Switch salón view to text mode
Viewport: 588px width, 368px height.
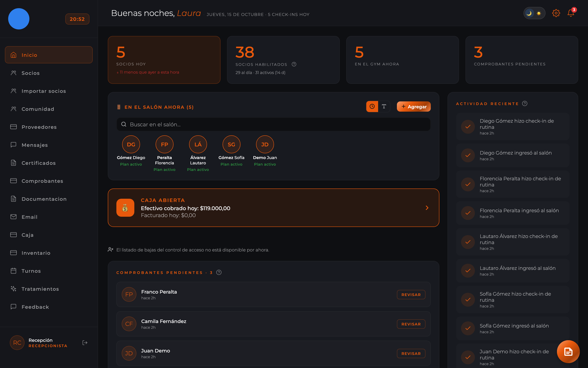(384, 107)
